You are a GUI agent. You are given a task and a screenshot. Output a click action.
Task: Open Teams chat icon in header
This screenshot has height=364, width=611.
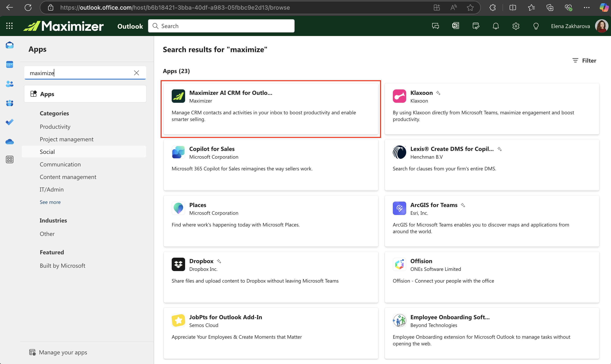(436, 26)
